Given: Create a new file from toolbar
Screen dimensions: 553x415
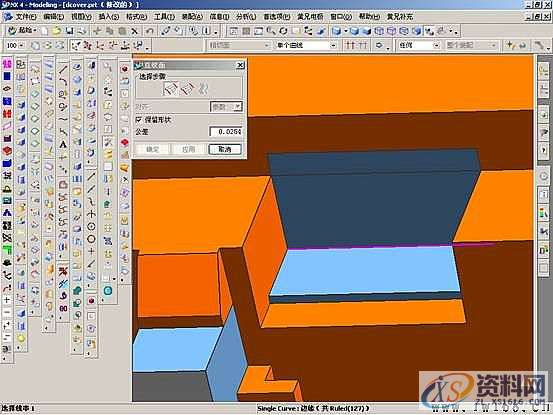Looking at the screenshot, I should (x=45, y=31).
